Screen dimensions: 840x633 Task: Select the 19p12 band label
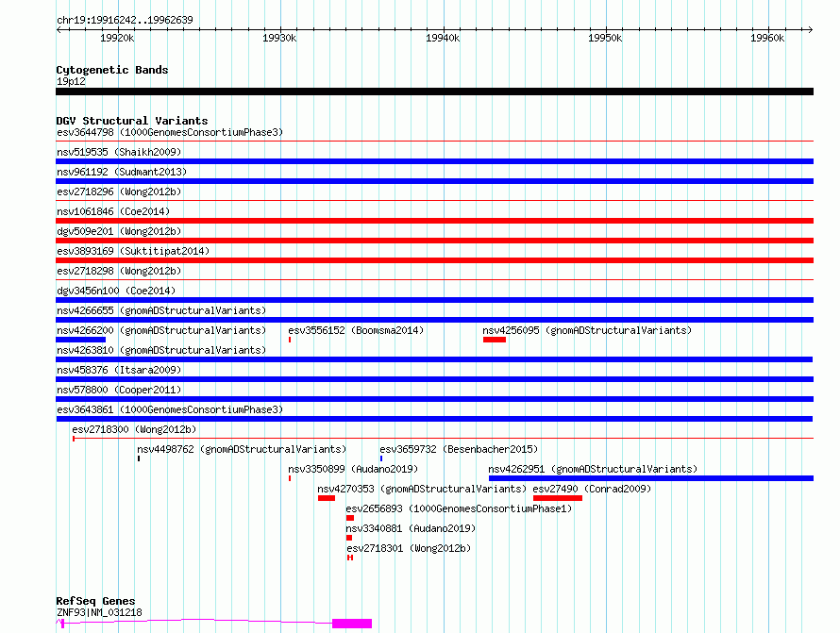(71, 81)
